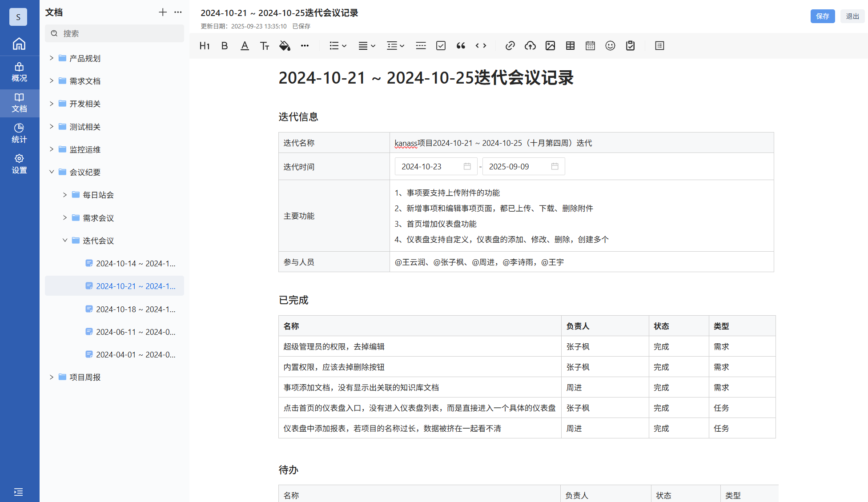Insert a horizontal divider line
The width and height of the screenshot is (868, 502).
click(x=421, y=45)
